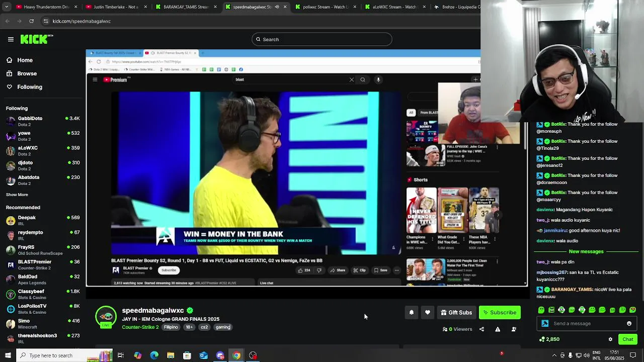Go to Home in the sidebar

pyautogui.click(x=25, y=60)
